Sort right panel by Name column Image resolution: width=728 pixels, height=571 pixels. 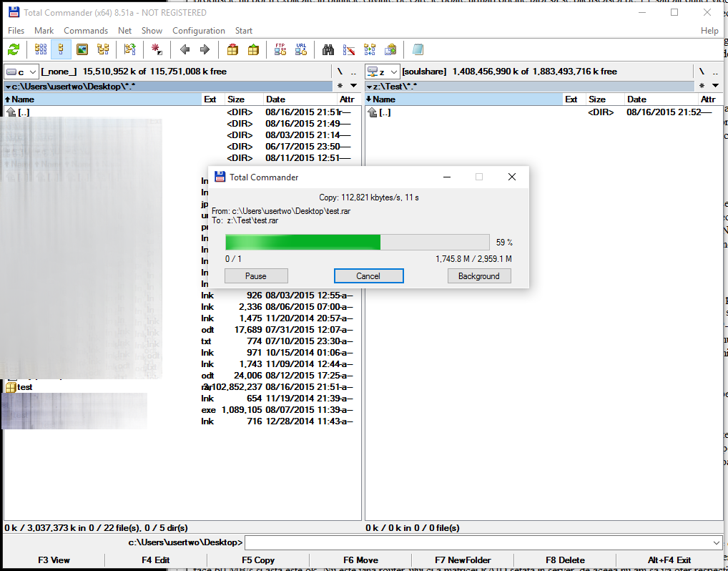[x=464, y=99]
